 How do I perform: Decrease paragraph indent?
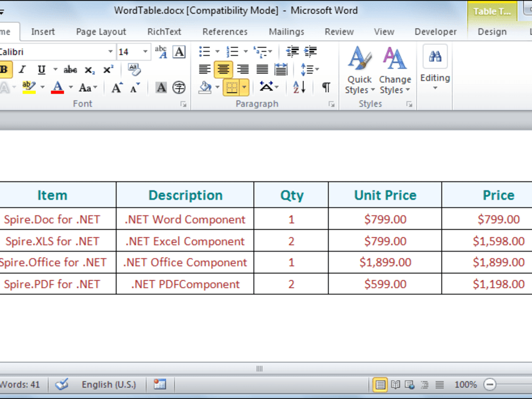(292, 52)
